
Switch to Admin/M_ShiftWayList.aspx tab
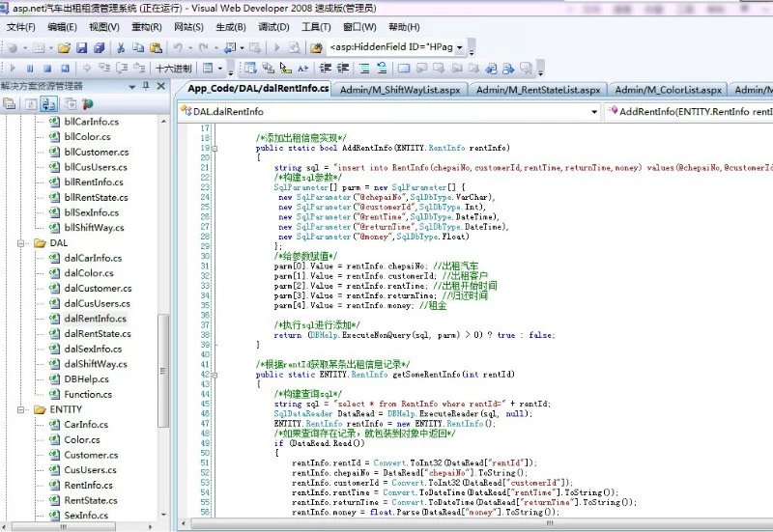(400, 90)
